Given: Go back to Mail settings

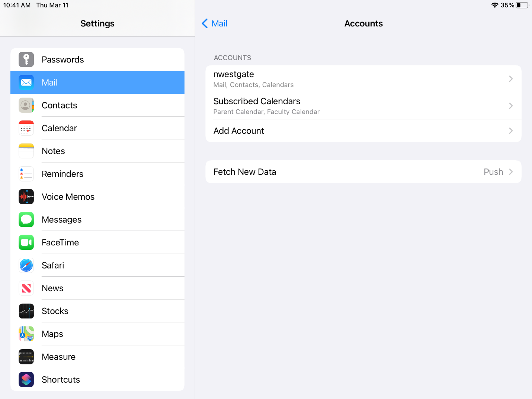Looking at the screenshot, I should pyautogui.click(x=215, y=23).
